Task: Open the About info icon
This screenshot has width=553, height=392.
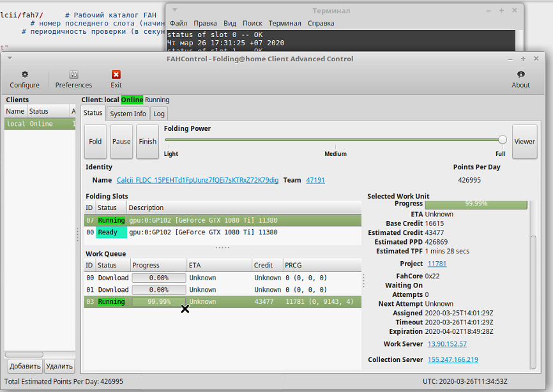Action: tap(520, 75)
